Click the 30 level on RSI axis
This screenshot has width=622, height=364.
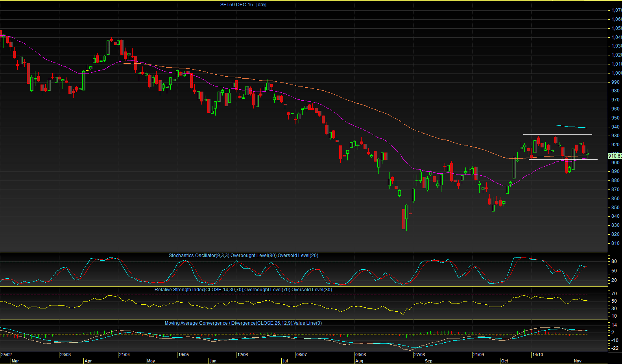(614, 309)
